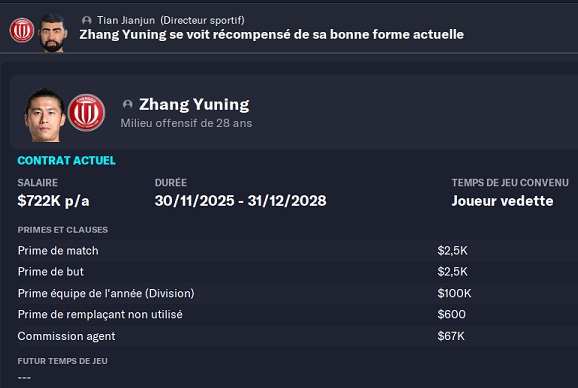Click Zhang Yuning's player face photo
The image size is (578, 388).
(44, 115)
